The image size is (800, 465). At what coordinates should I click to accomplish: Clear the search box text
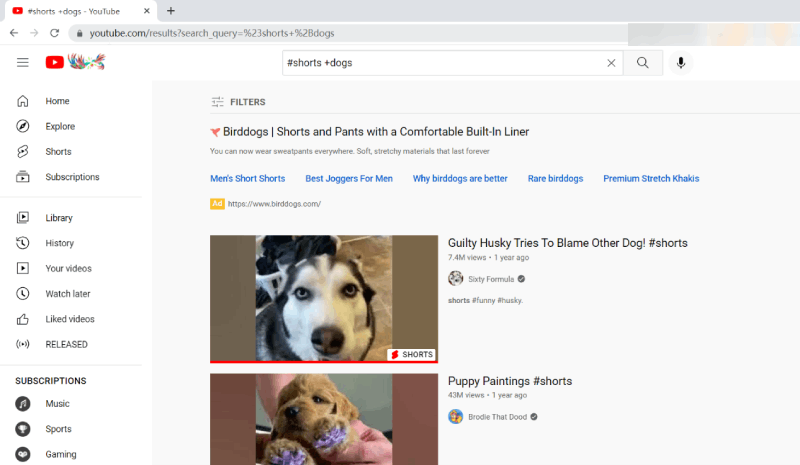click(611, 63)
